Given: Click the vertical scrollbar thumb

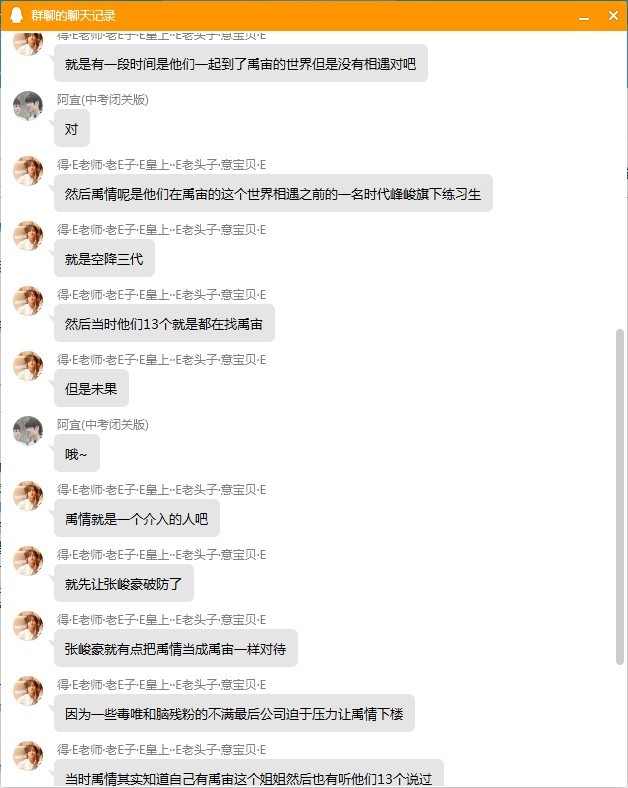Looking at the screenshot, I should (619, 497).
